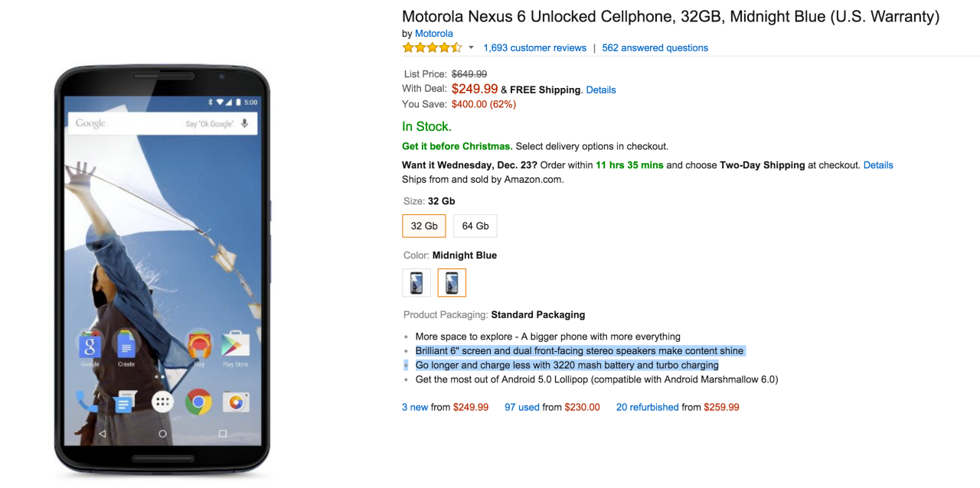Select the 64 Gb size option
This screenshot has width=980, height=488.
[475, 226]
